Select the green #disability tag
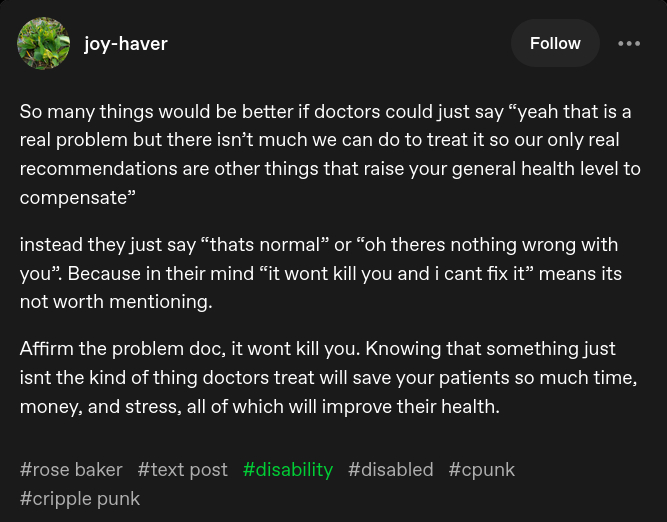The height and width of the screenshot is (522, 667). pos(288,469)
